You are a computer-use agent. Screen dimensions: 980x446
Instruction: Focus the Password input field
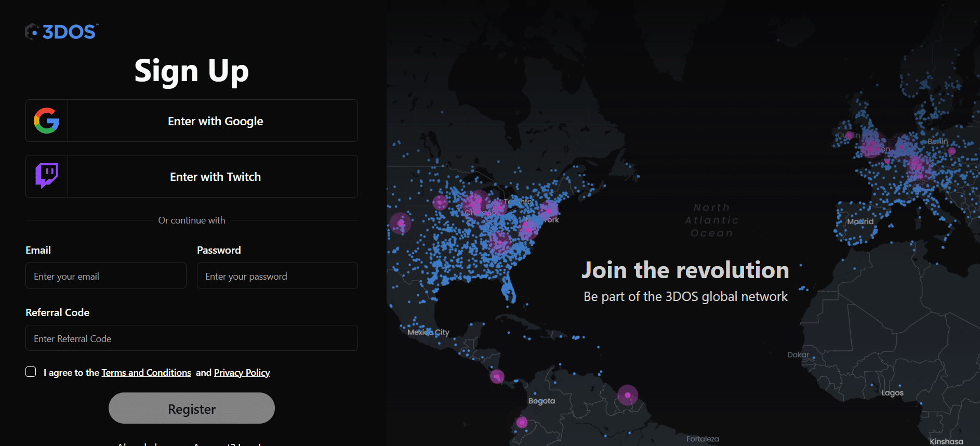point(277,276)
